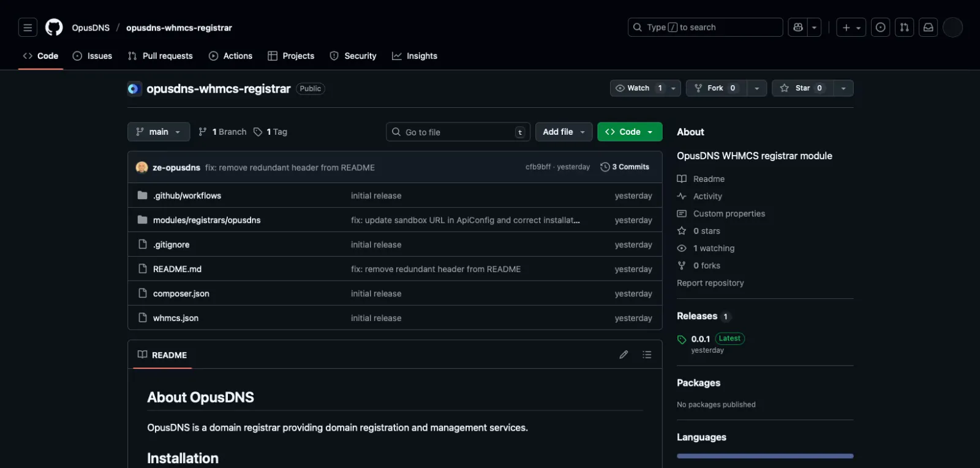Switch to the Pull requests tab
The image size is (980, 468).
(160, 56)
